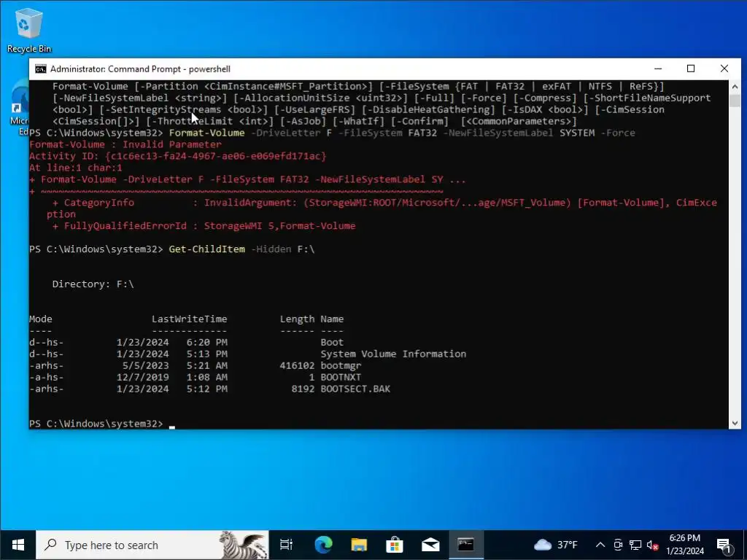The width and height of the screenshot is (747, 560).
Task: Click the taskbar search box
Action: 152,545
